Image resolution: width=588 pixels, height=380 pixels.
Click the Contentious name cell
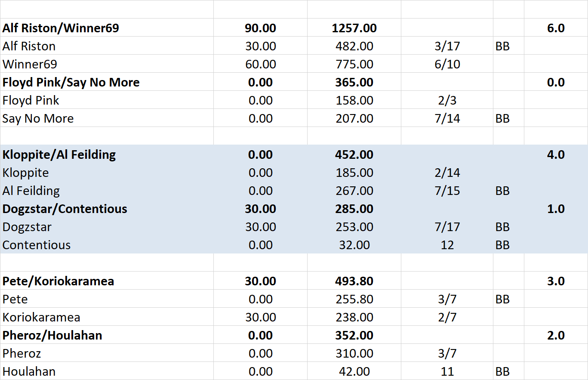pyautogui.click(x=107, y=244)
